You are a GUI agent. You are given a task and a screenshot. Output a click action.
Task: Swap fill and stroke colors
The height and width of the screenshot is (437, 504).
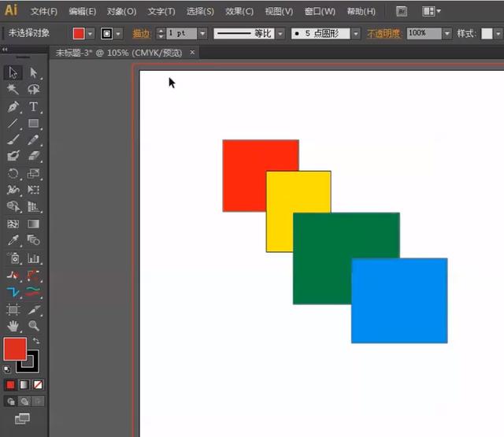(x=36, y=340)
